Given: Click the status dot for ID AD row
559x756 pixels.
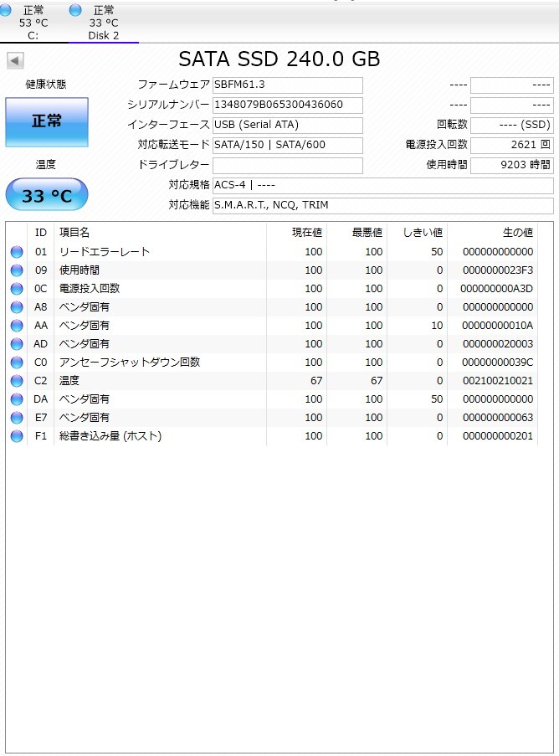Looking at the screenshot, I should pyautogui.click(x=17, y=344).
